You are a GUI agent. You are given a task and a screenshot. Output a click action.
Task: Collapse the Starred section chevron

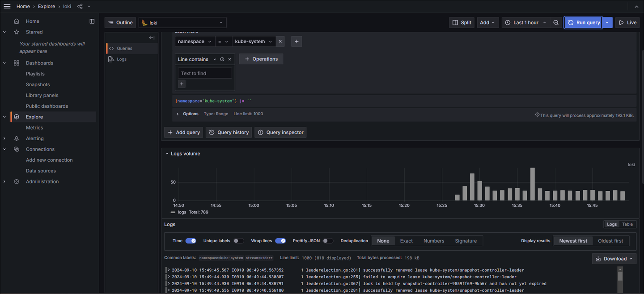(4, 32)
